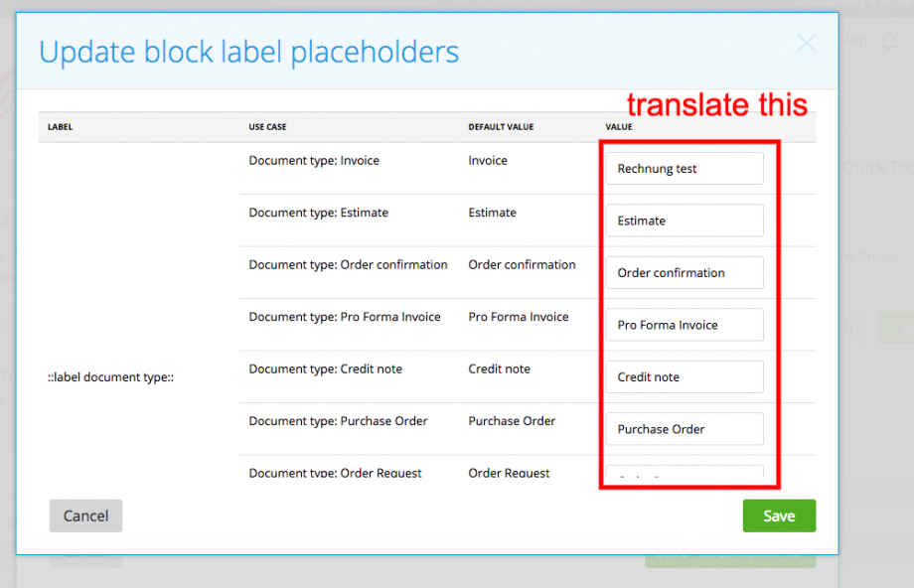
Task: Focus the Pro Forma Invoice input field
Action: [684, 325]
